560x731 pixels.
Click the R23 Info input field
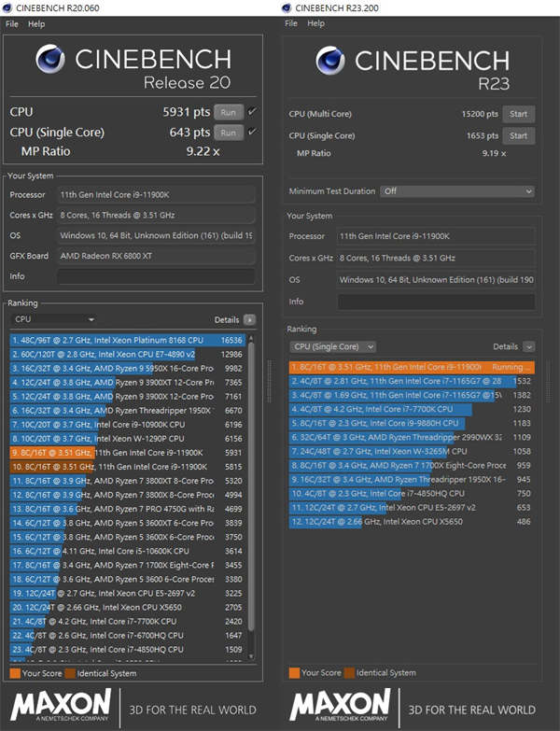pyautogui.click(x=436, y=302)
